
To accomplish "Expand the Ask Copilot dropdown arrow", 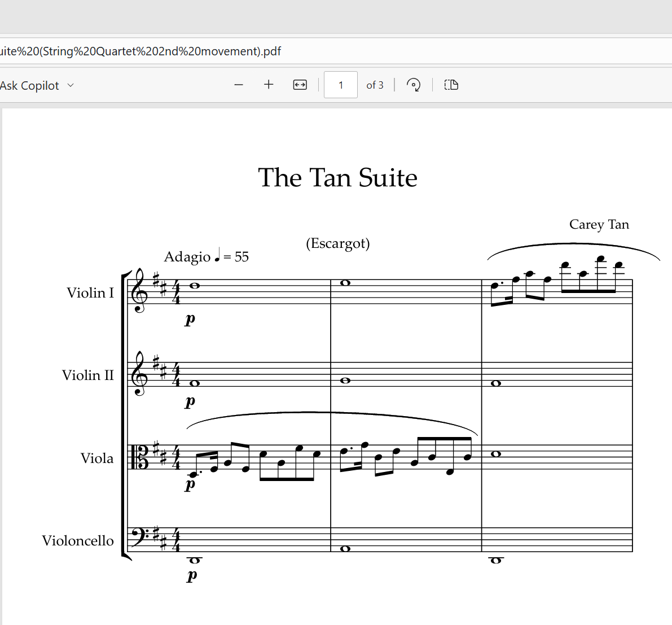I will (x=71, y=85).
